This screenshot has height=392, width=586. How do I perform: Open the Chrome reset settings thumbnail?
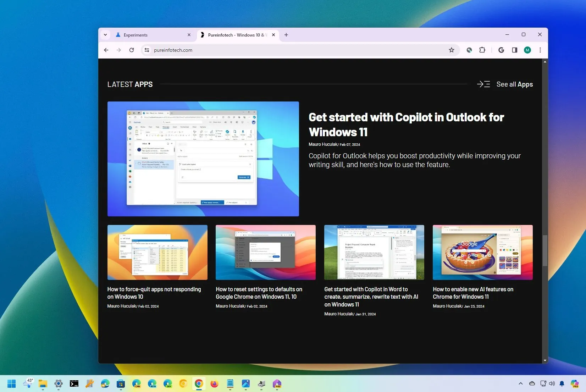point(266,252)
